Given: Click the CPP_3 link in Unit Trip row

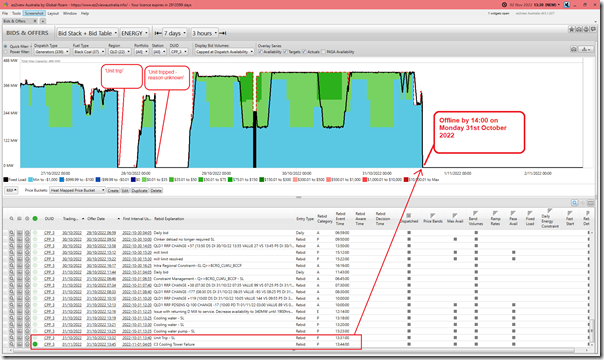Looking at the screenshot, I should pyautogui.click(x=49, y=338).
